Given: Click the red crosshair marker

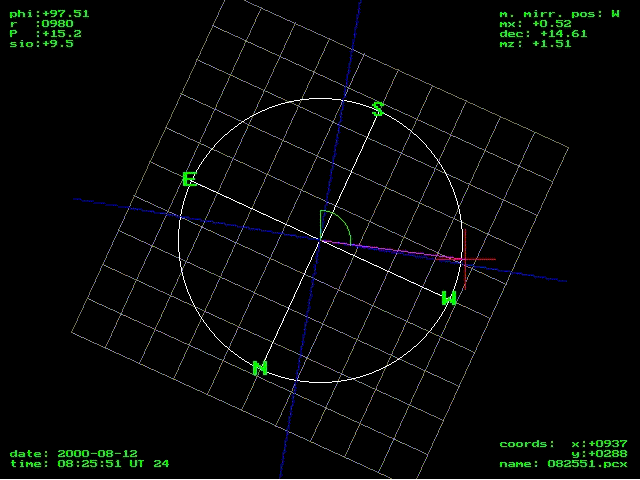Looking at the screenshot, I should (x=465, y=259).
